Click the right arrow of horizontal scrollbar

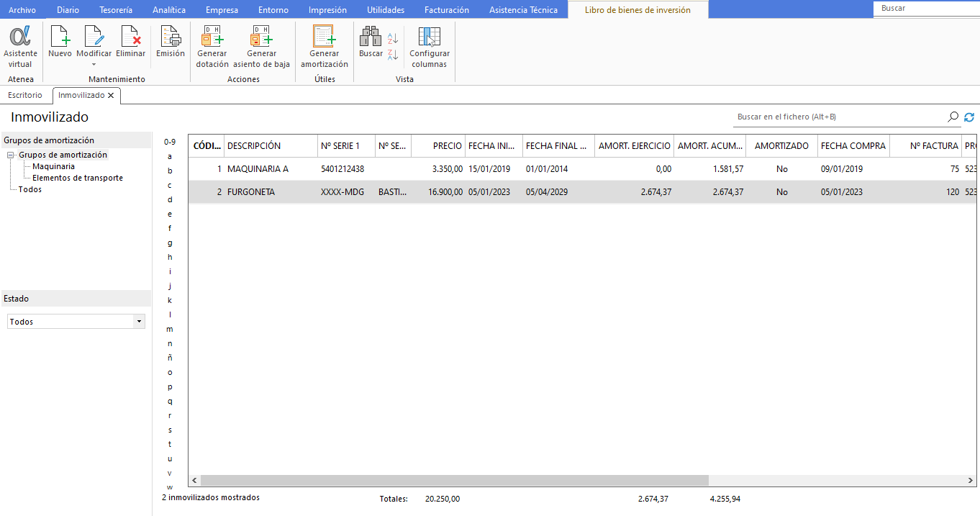[971, 480]
